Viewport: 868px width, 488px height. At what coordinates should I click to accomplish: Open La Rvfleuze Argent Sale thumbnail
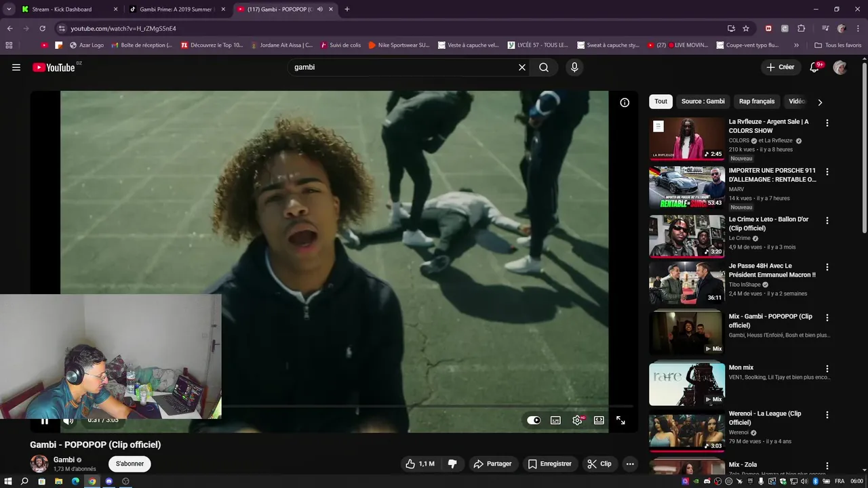687,139
